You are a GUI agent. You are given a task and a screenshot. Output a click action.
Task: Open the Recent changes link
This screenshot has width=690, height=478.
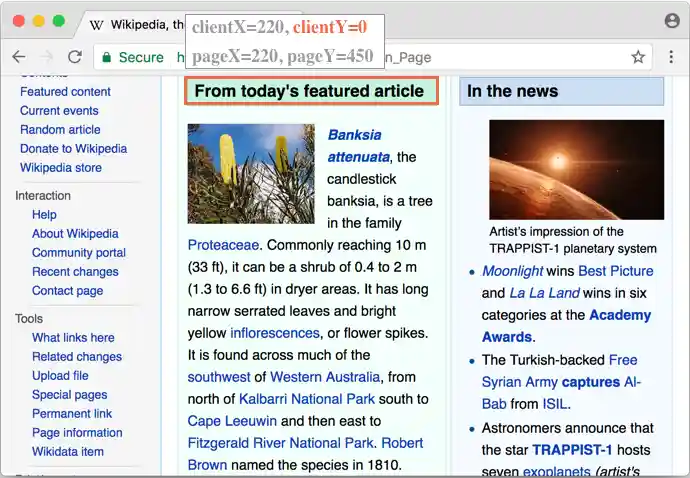75,272
